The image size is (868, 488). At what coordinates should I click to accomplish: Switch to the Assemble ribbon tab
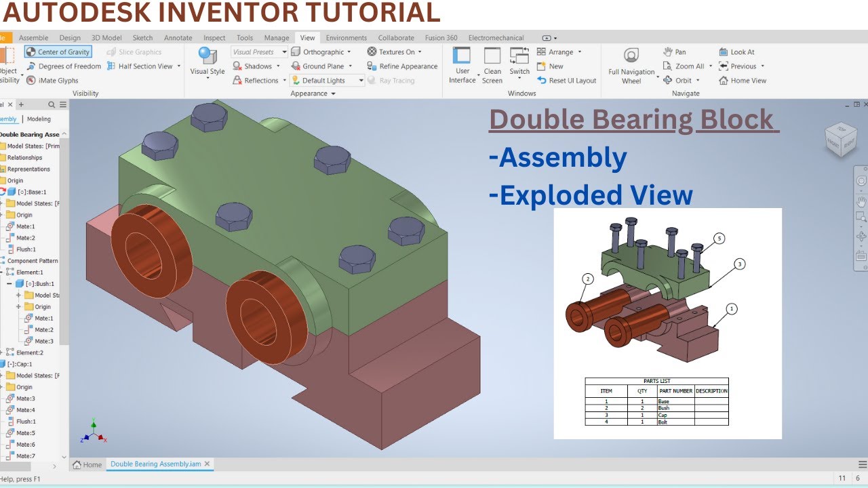(33, 38)
